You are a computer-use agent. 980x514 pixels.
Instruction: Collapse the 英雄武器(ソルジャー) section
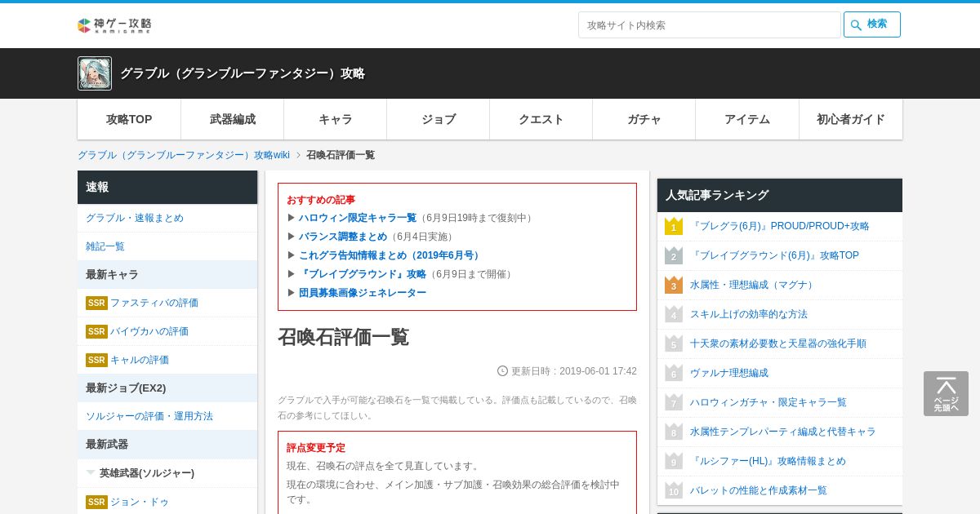pyautogui.click(x=167, y=473)
